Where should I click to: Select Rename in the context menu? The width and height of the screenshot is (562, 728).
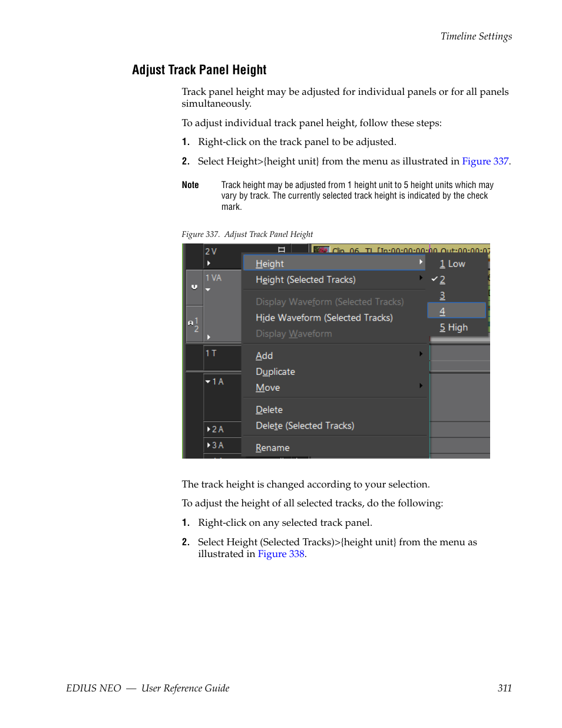coord(334,448)
